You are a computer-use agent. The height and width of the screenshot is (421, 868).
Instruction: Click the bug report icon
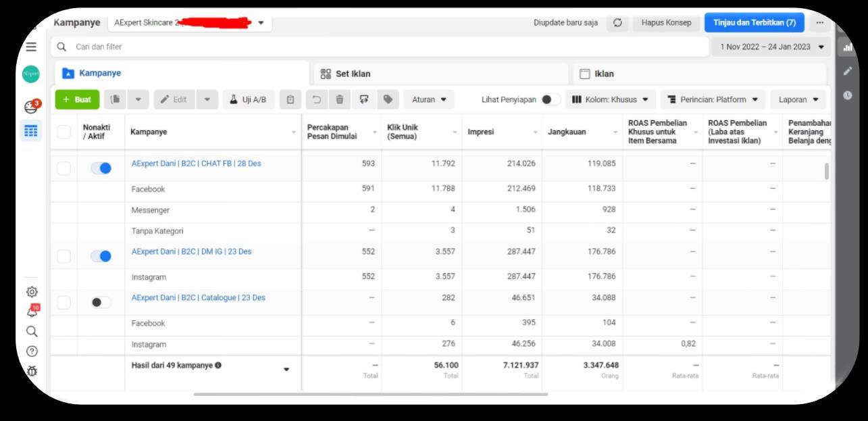pyautogui.click(x=32, y=371)
